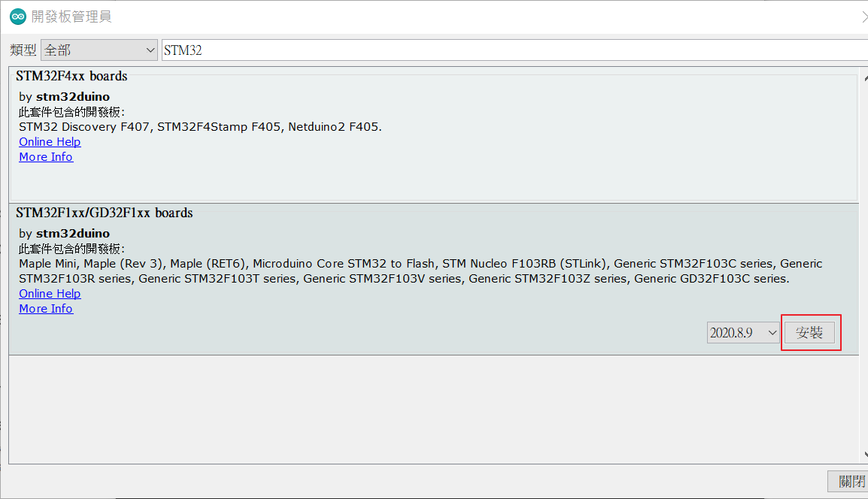The height and width of the screenshot is (499, 868).
Task: Expand the 2020.8.9 version dropdown
Action: (743, 332)
